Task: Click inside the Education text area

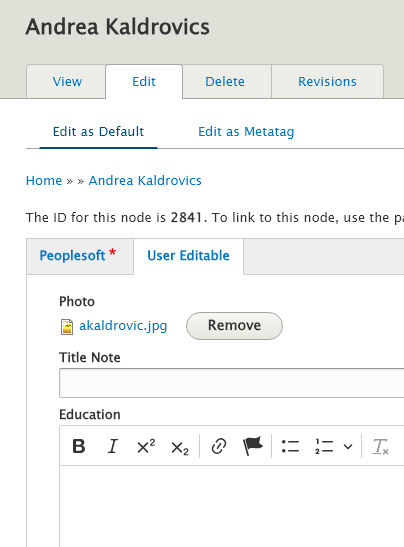Action: click(x=232, y=506)
